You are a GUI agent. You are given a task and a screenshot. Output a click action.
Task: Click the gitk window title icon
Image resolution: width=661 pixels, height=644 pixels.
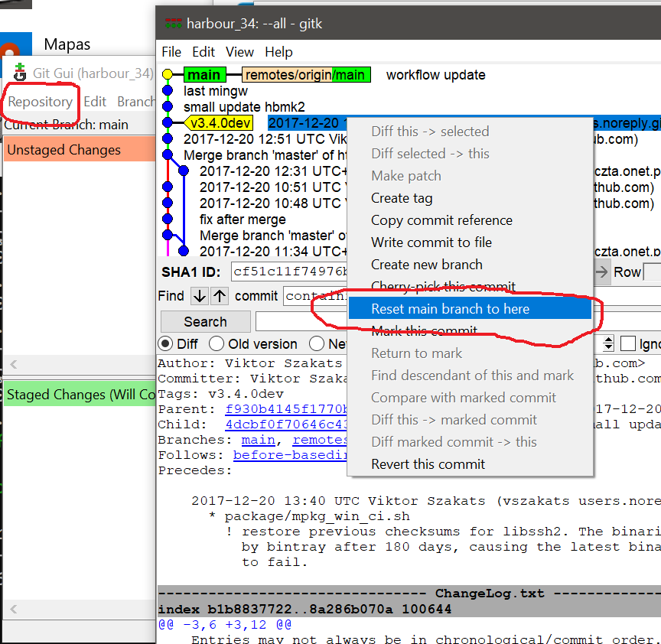172,24
